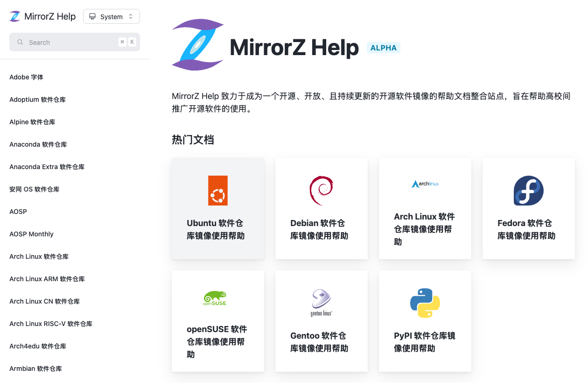Open Adobe 字体 in sidebar
Viewport: 588px width, 383px height.
pos(26,77)
